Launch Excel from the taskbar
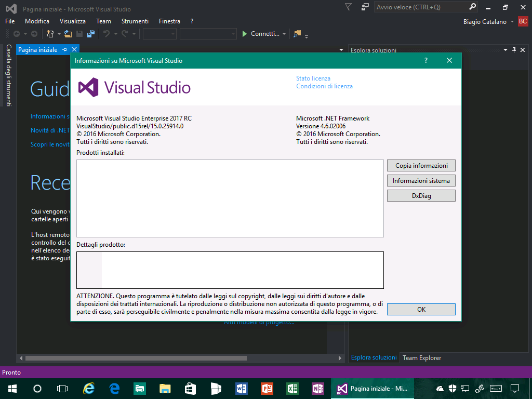 point(292,389)
